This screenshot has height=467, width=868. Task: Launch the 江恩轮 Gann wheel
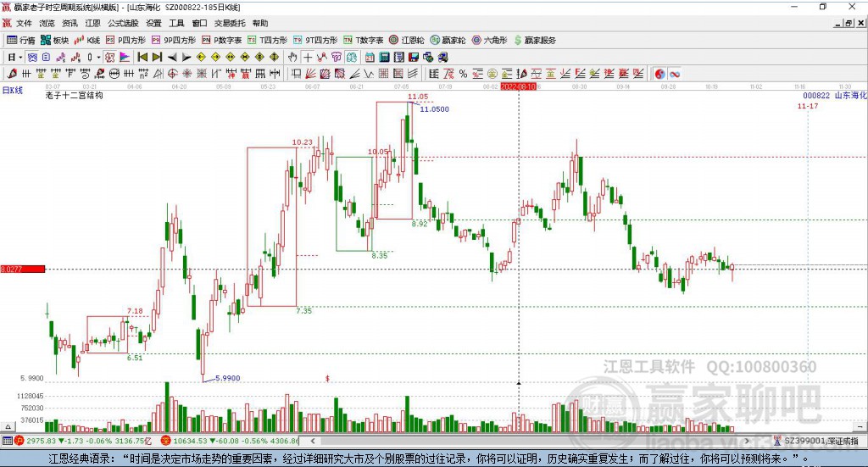coord(407,41)
